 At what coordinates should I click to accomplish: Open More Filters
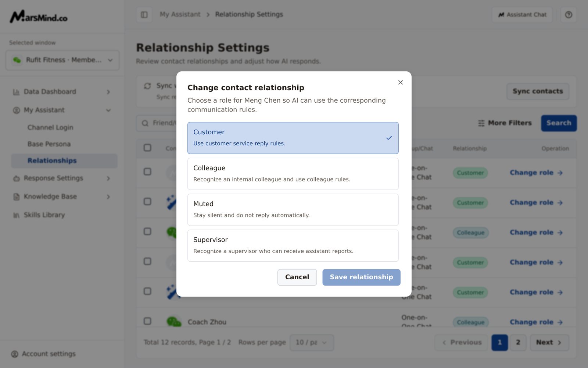[505, 123]
